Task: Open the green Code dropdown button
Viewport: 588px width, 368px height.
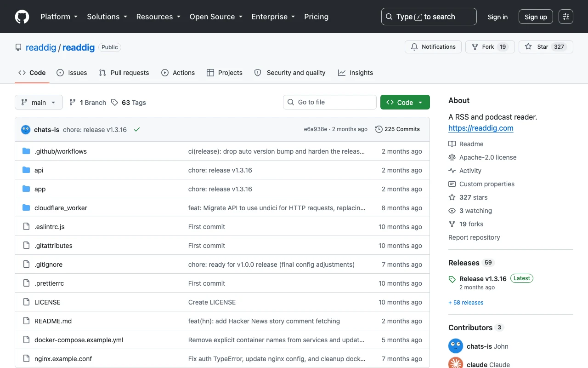Action: click(x=405, y=103)
